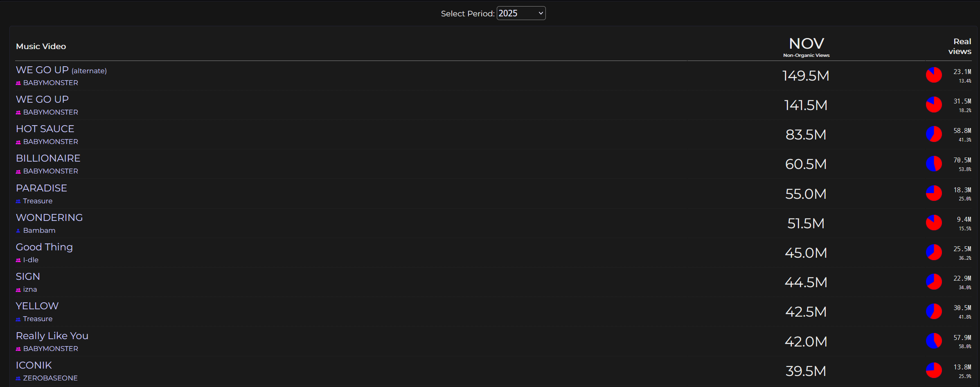The image size is (980, 387).
Task: Click the group icon under Really Like You
Action: pos(18,349)
